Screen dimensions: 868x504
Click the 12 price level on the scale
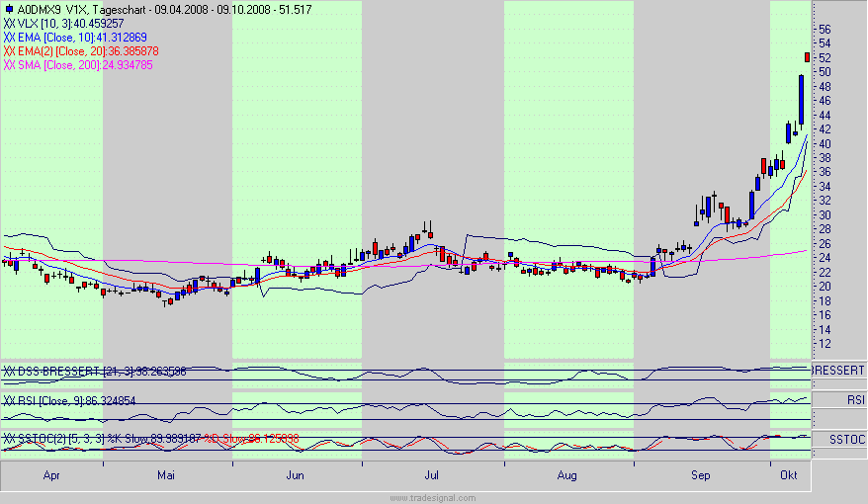[825, 344]
